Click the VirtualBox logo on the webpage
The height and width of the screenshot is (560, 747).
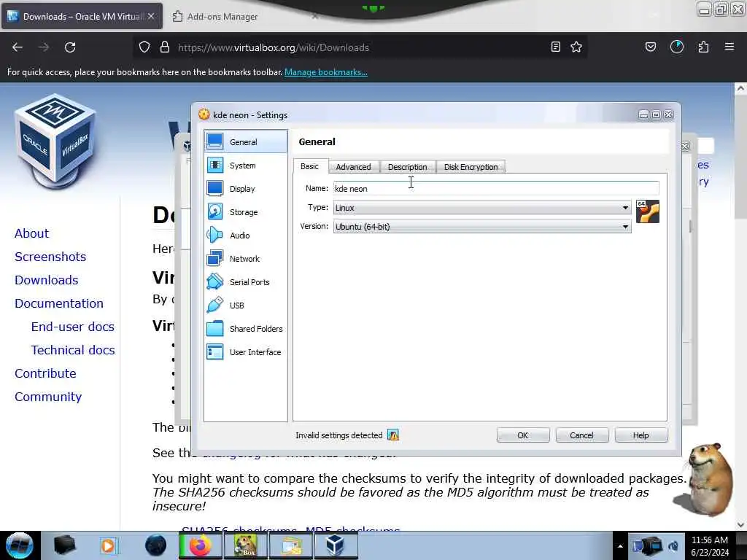[x=55, y=141]
